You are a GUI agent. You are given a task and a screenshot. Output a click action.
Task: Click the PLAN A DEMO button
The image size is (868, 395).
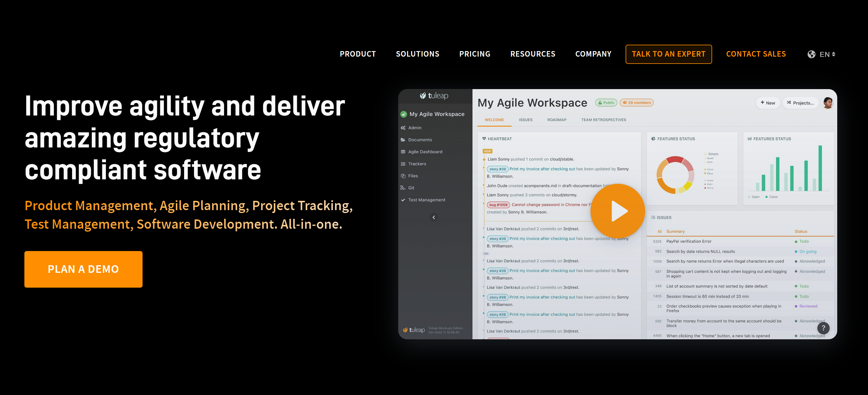83,269
